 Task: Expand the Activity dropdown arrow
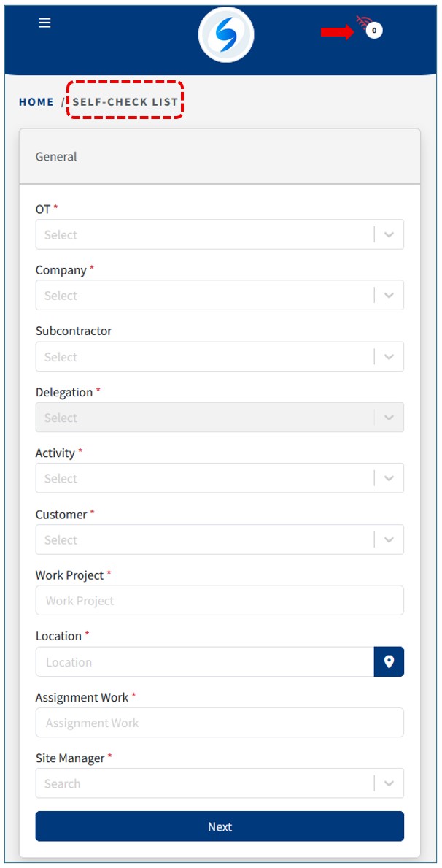[389, 479]
